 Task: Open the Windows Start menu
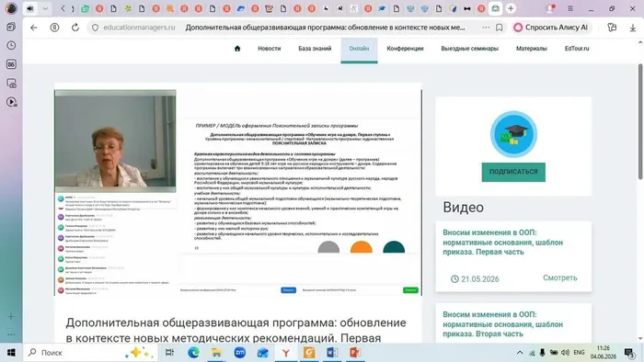(11, 353)
